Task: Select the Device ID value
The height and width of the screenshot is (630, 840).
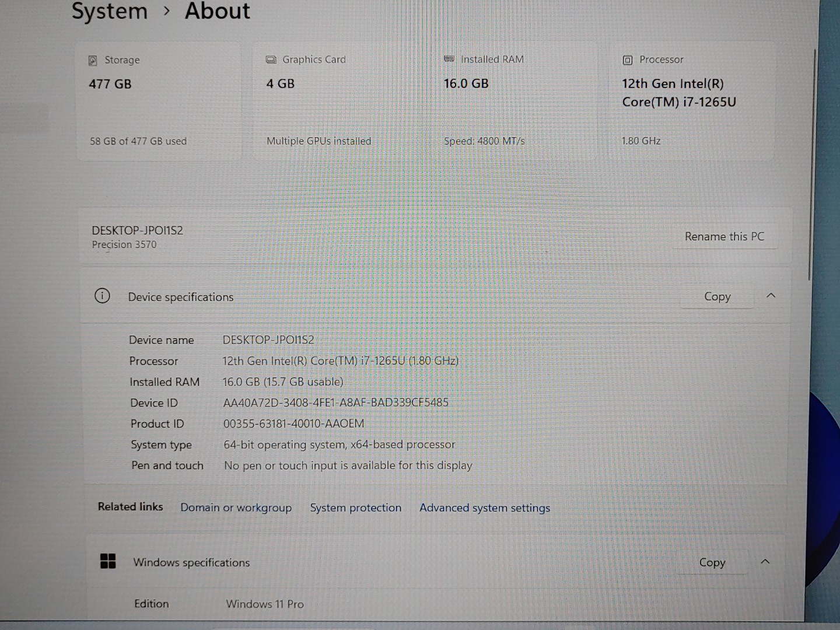Action: pos(336,402)
